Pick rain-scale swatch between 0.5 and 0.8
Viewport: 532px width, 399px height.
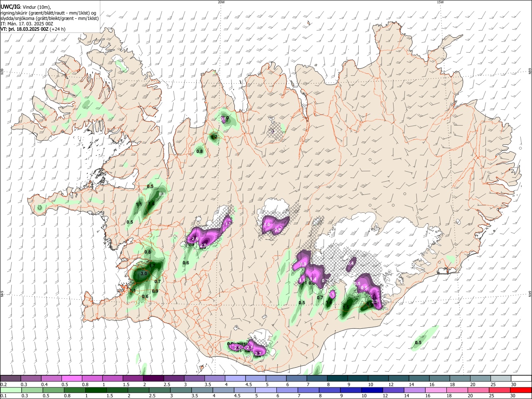(x=53, y=390)
